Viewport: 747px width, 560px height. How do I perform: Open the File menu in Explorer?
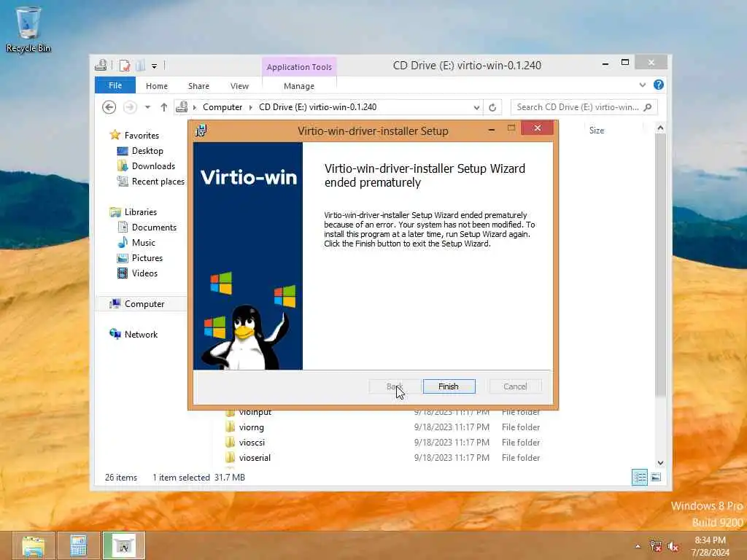click(x=115, y=86)
